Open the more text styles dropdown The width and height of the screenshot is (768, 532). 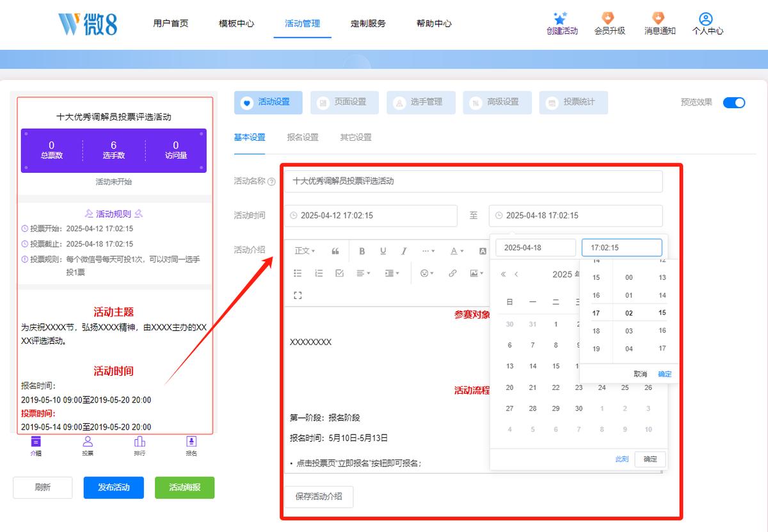click(x=429, y=251)
